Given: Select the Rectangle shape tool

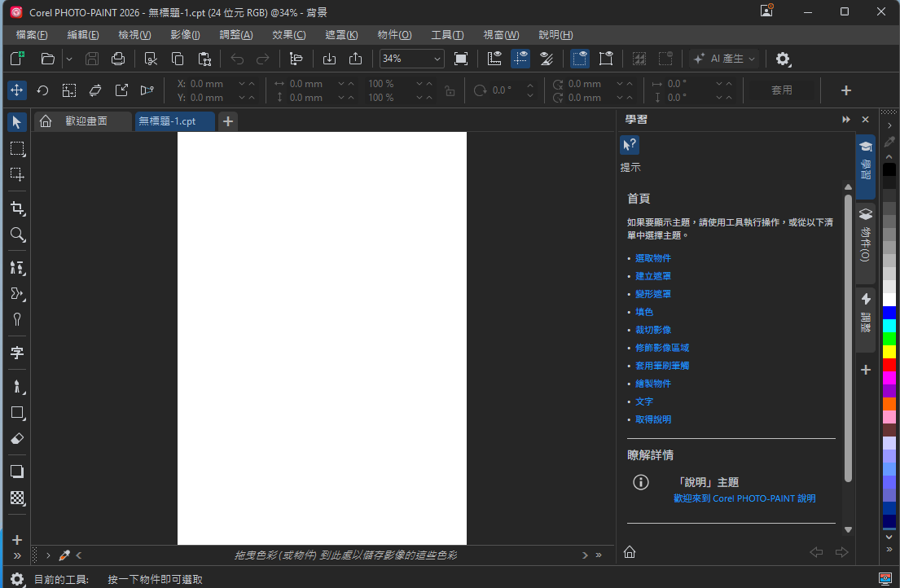Looking at the screenshot, I should 17,413.
